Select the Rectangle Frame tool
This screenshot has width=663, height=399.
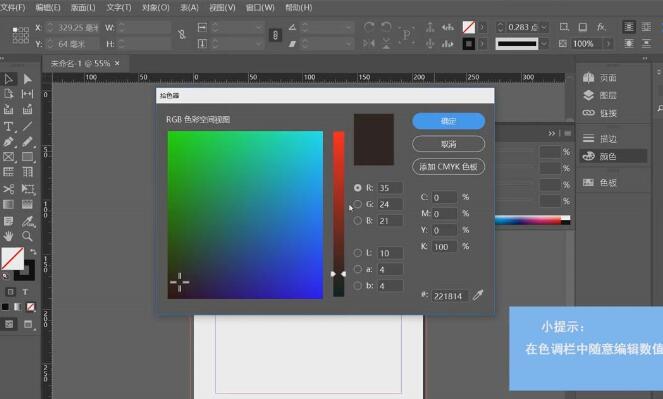coord(8,157)
